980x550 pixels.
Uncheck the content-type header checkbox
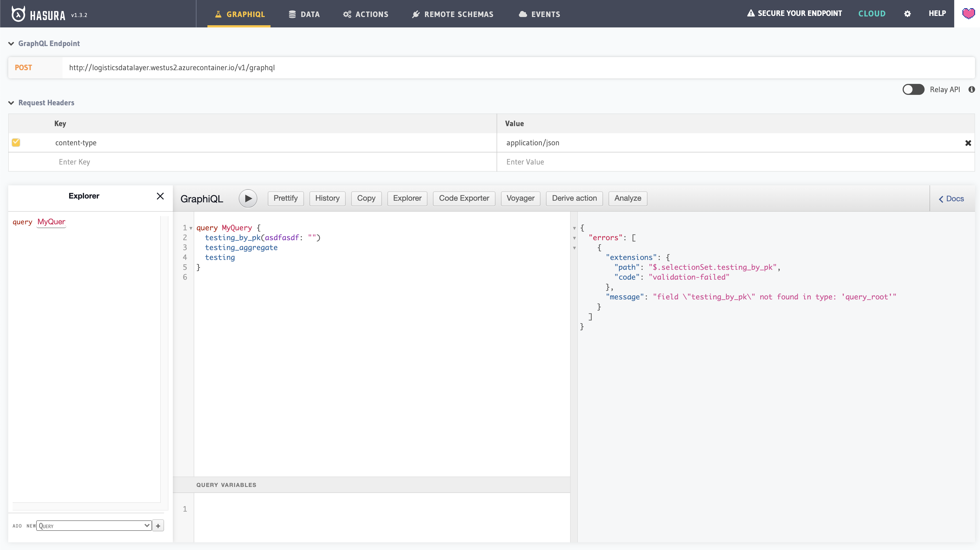[16, 143]
